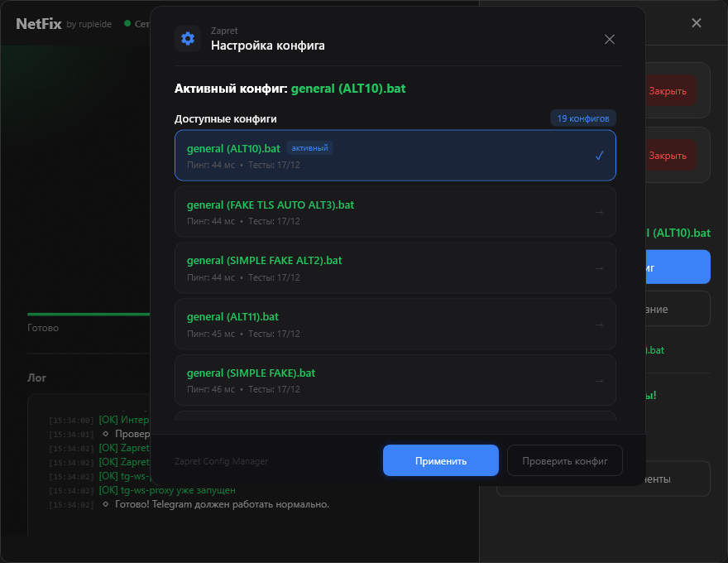This screenshot has width=728, height=563.
Task: Click the upper red Закрыть button
Action: coord(670,91)
